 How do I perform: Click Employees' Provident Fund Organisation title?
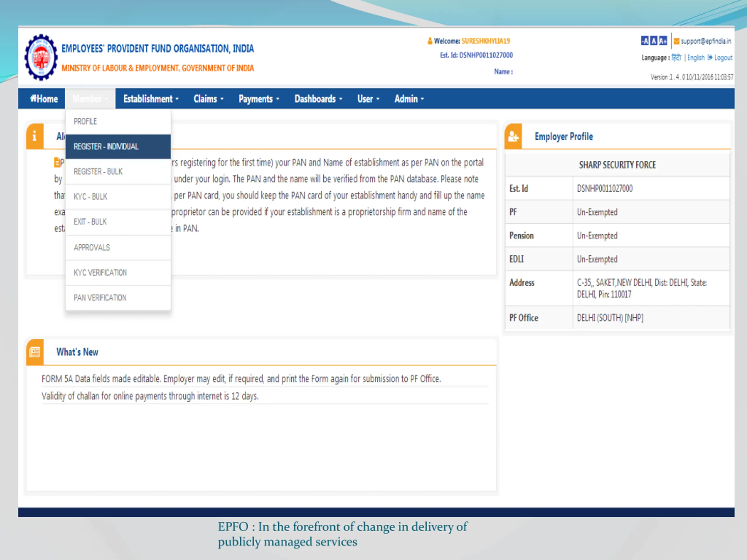tap(157, 49)
